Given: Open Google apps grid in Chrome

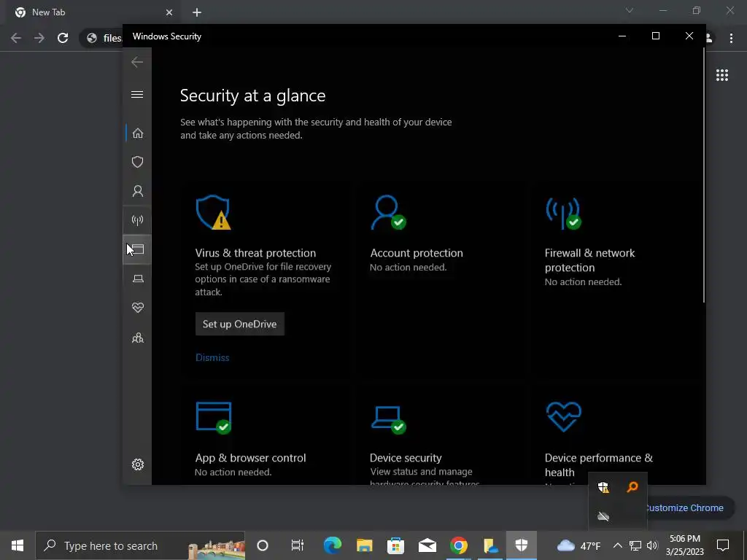Looking at the screenshot, I should pos(721,75).
